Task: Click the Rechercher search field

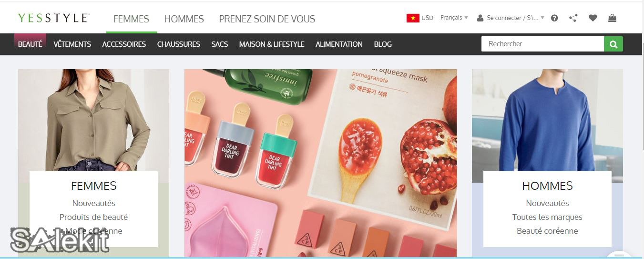Action: tap(542, 44)
